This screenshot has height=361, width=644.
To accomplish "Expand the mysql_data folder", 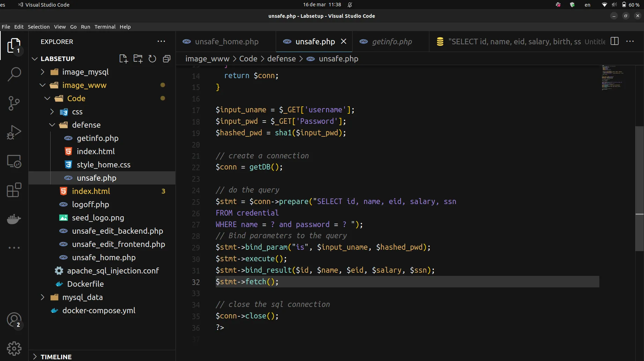I will click(82, 297).
